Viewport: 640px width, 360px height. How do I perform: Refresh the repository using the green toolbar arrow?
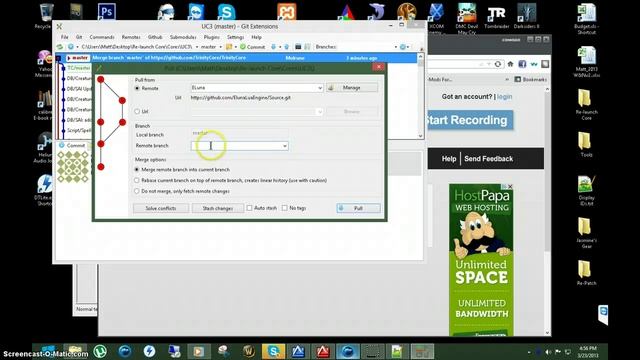(x=60, y=47)
